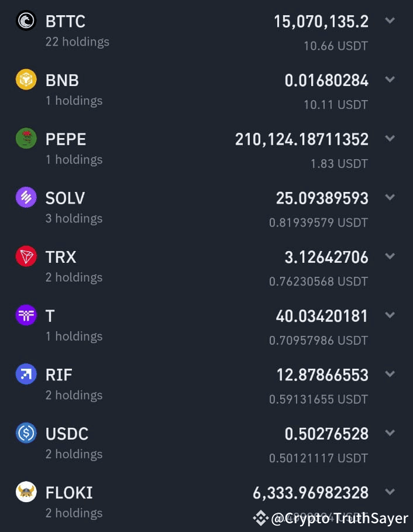413x532 pixels.
Task: Expand the PEPE holdings details
Action: pyautogui.click(x=390, y=139)
